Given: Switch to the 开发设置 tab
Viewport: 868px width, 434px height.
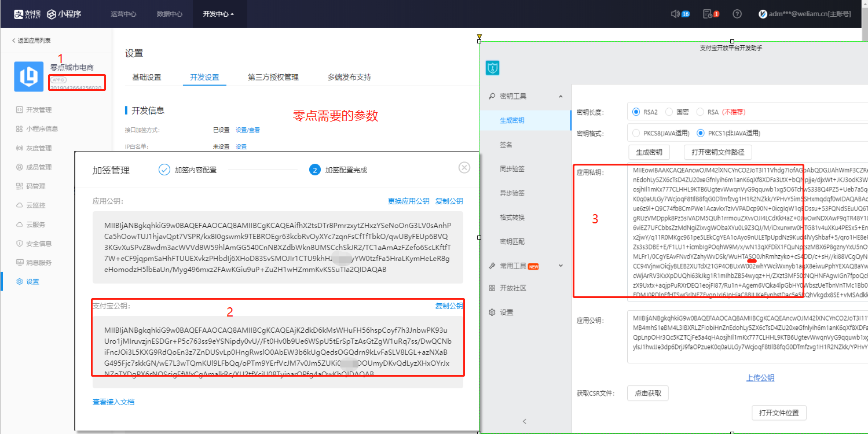Looking at the screenshot, I should [x=204, y=77].
